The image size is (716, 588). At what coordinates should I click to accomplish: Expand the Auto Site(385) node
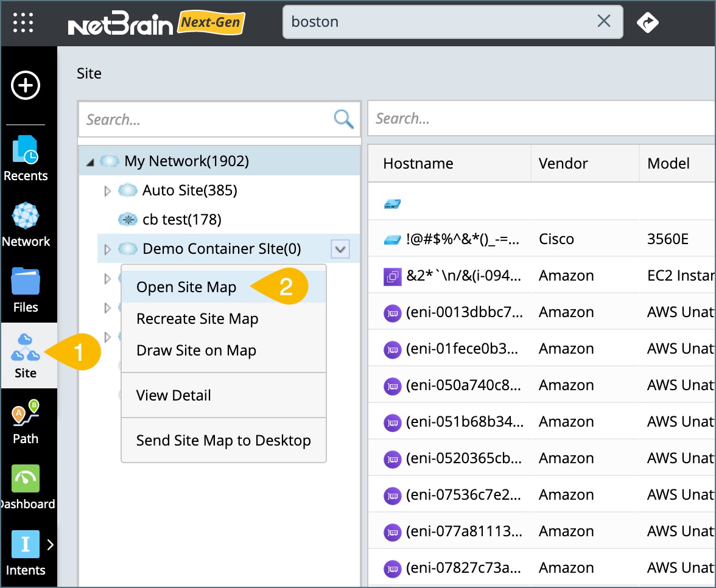[108, 191]
